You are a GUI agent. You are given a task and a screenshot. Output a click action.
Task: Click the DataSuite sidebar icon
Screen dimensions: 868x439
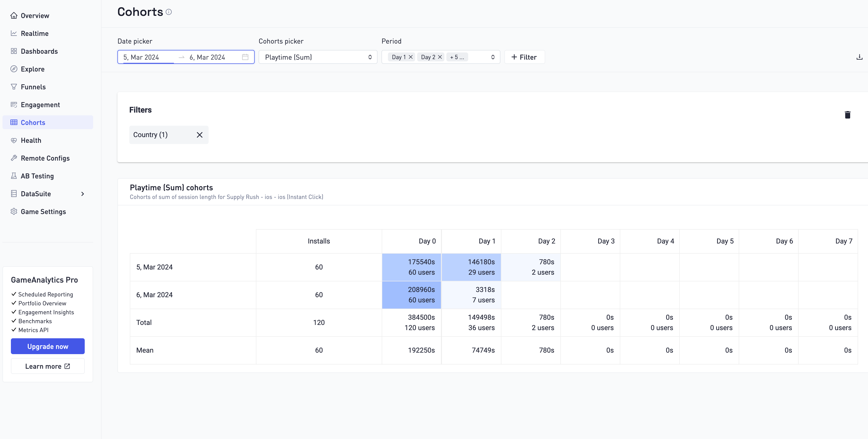[14, 194]
